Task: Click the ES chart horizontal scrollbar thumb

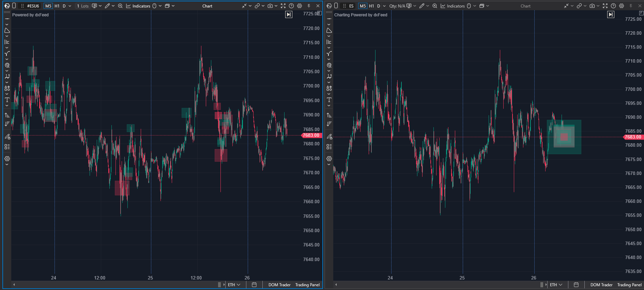Action: [x=541, y=285]
